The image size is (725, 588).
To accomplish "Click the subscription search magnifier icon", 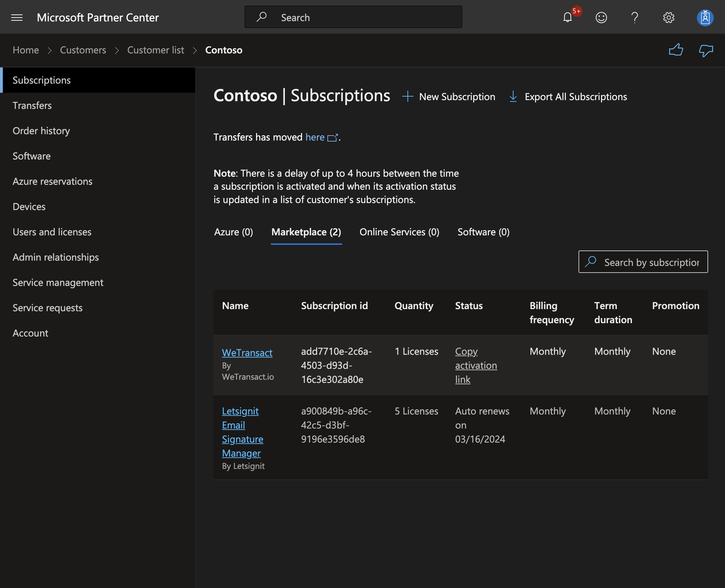I will [x=591, y=262].
